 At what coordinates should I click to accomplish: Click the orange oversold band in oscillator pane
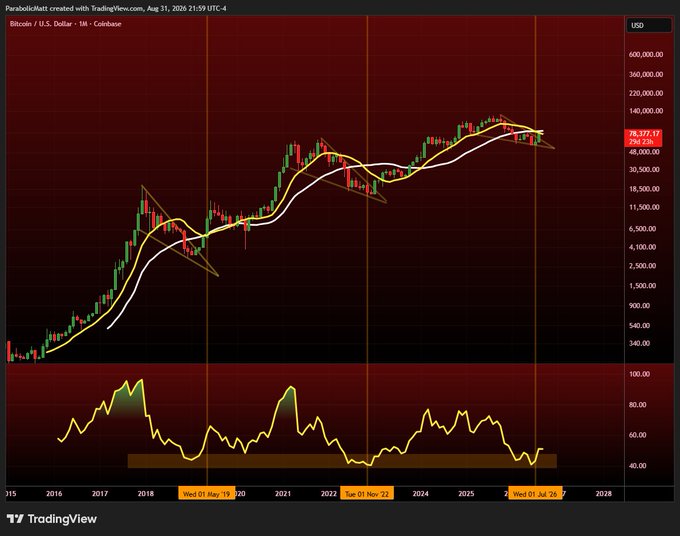point(342,461)
